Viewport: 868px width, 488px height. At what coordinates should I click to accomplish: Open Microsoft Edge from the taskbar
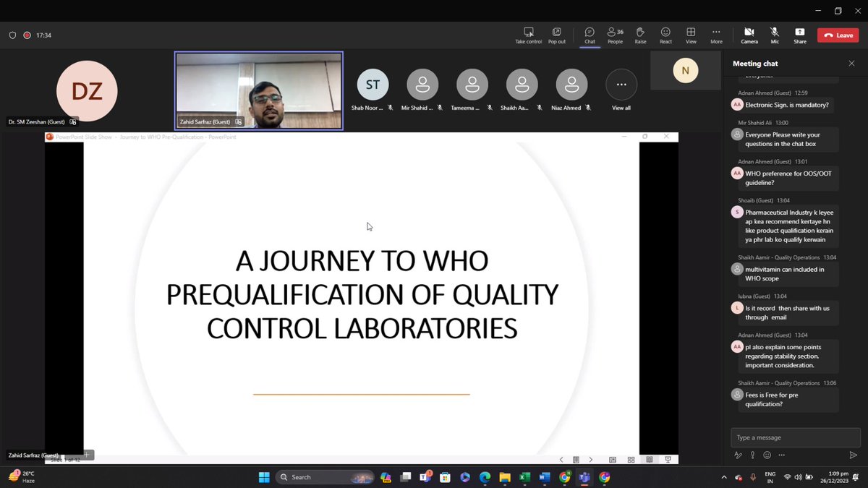(x=485, y=477)
